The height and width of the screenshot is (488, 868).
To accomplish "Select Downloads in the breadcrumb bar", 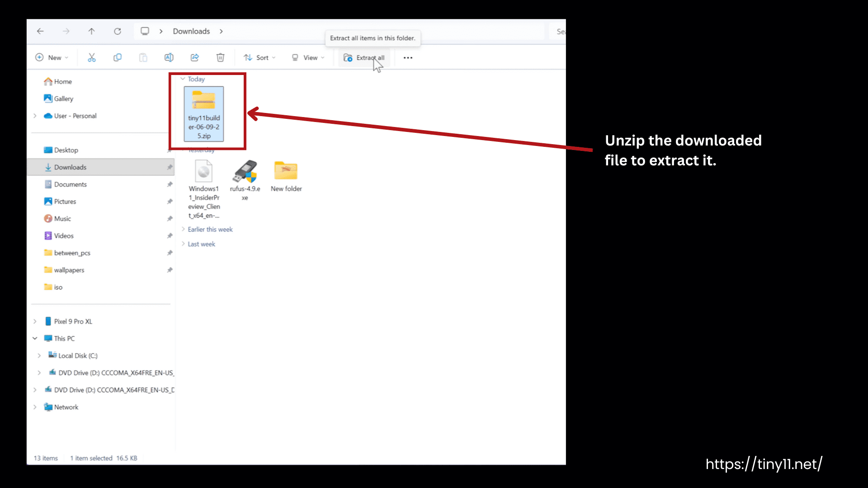I will pos(191,31).
